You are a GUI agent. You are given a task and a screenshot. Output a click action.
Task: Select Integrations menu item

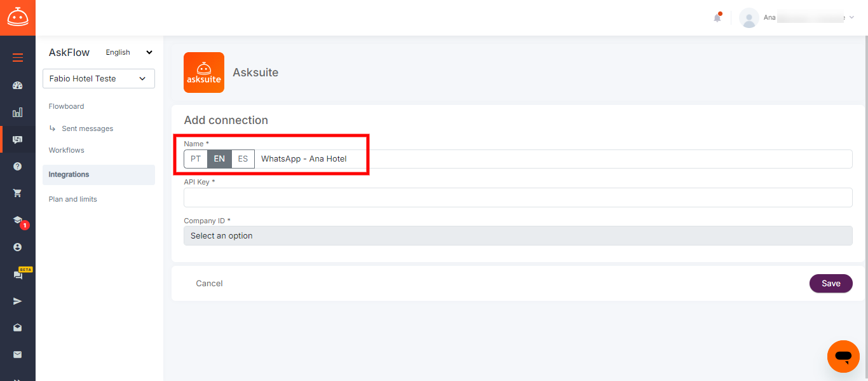click(98, 174)
